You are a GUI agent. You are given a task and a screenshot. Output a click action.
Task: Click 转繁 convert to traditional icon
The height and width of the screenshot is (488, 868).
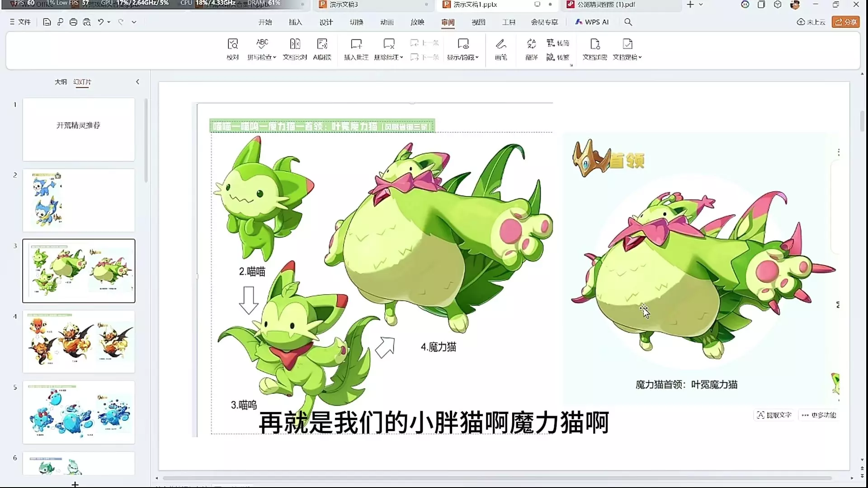click(557, 57)
